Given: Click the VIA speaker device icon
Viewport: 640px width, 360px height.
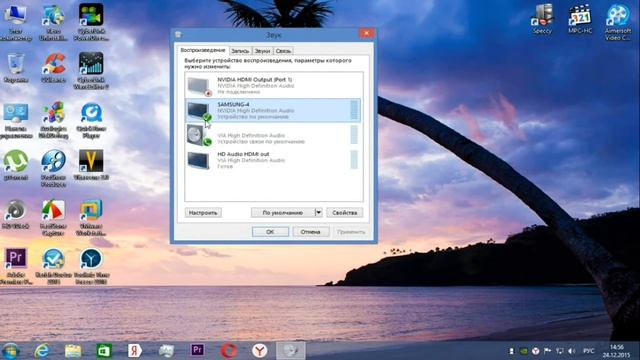Looking at the screenshot, I should point(199,135).
